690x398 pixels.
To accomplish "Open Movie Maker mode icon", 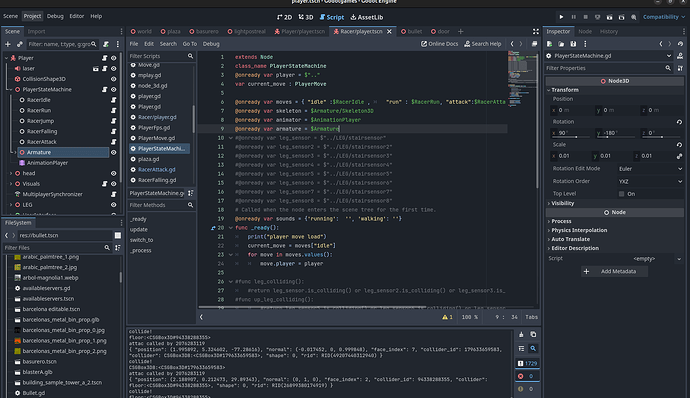I will 634,17.
